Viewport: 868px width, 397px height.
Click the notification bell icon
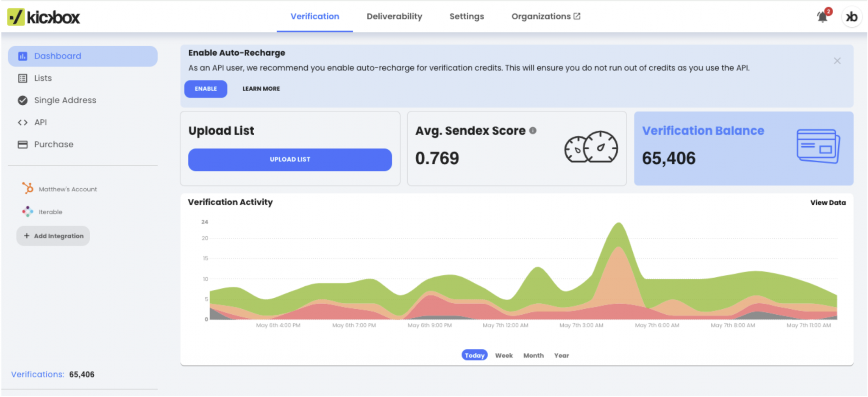821,16
